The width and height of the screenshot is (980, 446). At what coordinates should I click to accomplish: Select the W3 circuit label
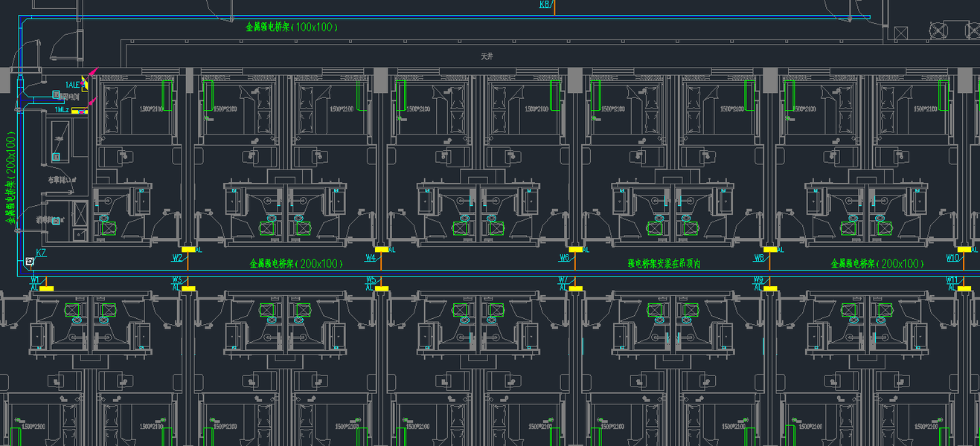177,279
